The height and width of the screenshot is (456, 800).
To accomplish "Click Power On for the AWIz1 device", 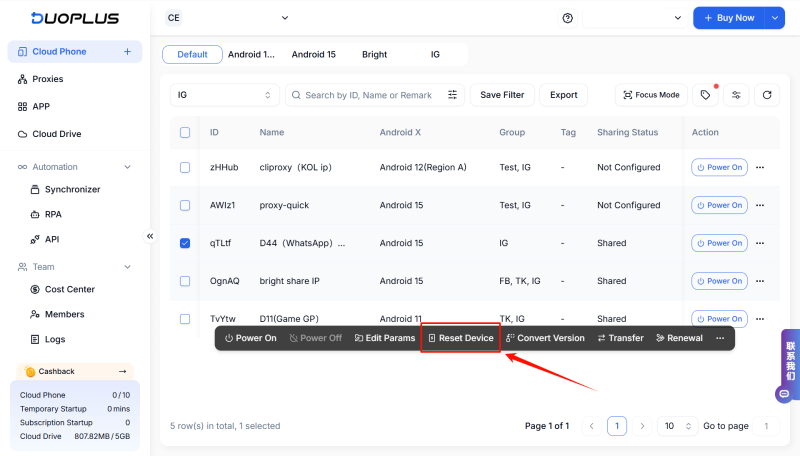I will pyautogui.click(x=719, y=205).
